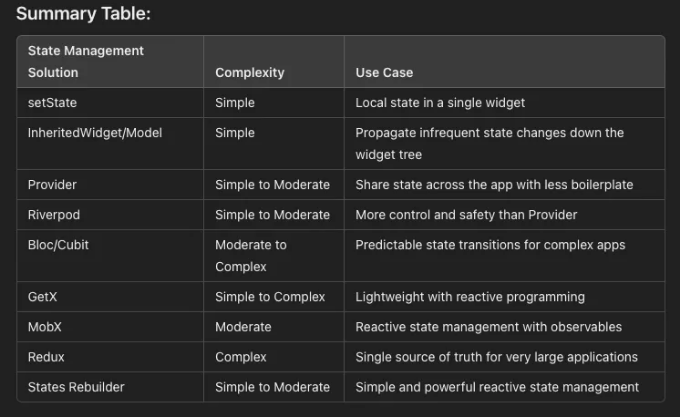
Task: Select 'Local state in a single widget' text
Action: (x=440, y=103)
